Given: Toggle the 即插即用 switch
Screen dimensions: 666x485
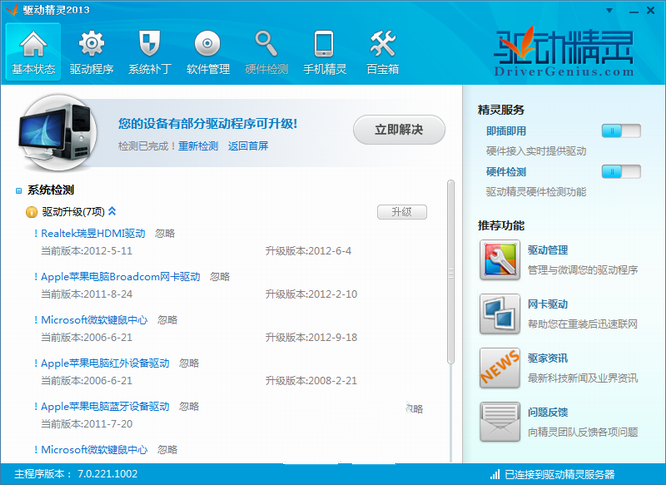Looking at the screenshot, I should (x=620, y=131).
